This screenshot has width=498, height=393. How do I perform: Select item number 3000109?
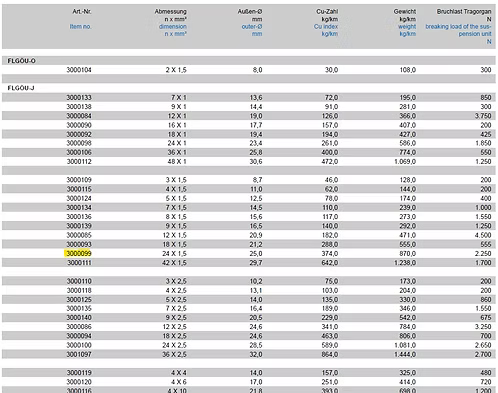[x=79, y=180]
